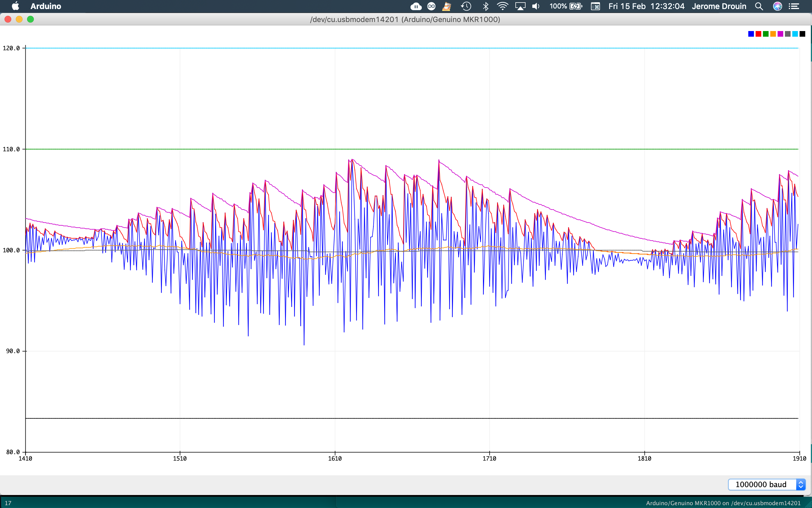Click the magenta legend color swatch
Image resolution: width=812 pixels, height=508 pixels.
(x=780, y=34)
